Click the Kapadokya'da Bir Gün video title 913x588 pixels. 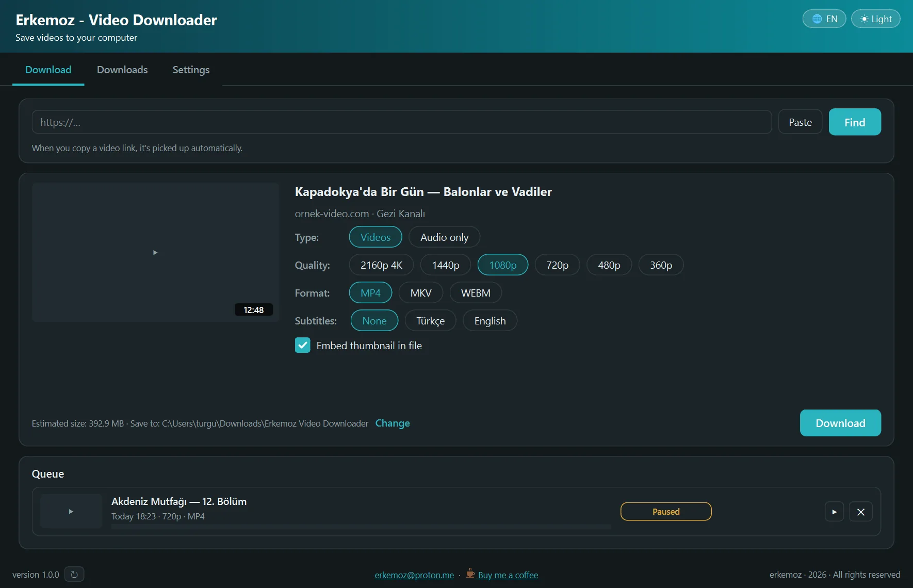tap(423, 192)
